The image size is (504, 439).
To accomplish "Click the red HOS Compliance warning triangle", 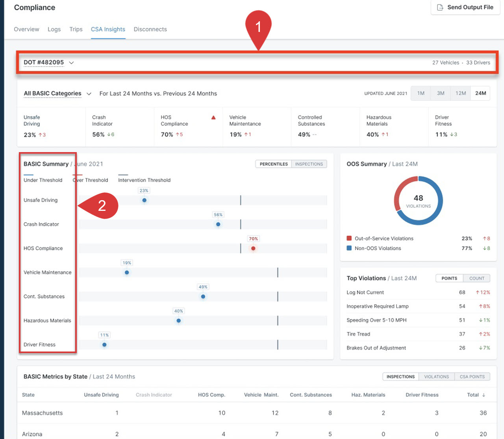I will (213, 117).
